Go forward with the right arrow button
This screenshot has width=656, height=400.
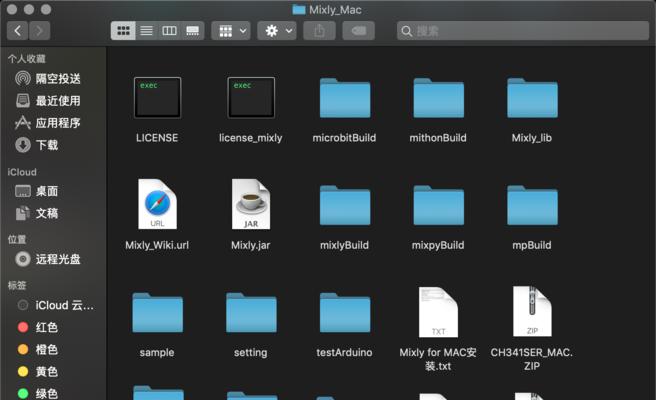click(x=39, y=31)
